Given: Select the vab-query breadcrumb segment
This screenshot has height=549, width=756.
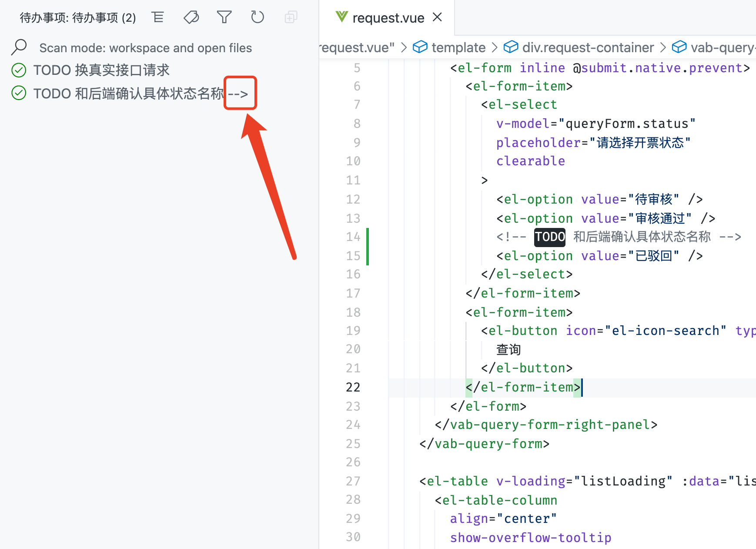Looking at the screenshot, I should coord(723,47).
